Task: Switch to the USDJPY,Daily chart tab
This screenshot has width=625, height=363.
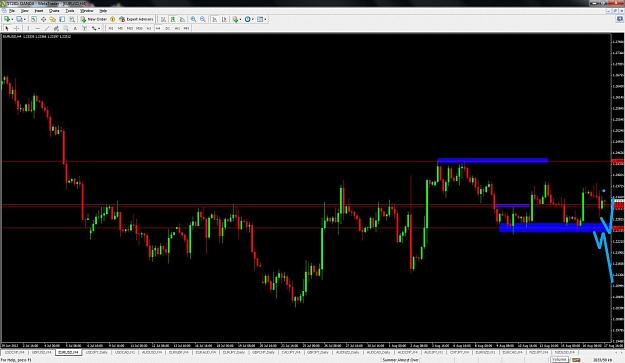Action: 96,352
